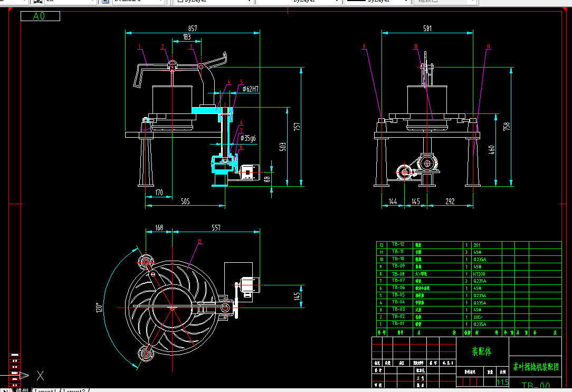572x392 pixels.
Task: Select the TB-00 drawing number
Action: pos(536,386)
